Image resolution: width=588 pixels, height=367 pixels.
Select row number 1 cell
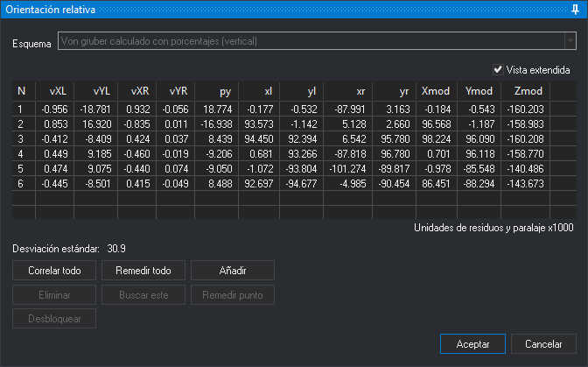[x=24, y=109]
